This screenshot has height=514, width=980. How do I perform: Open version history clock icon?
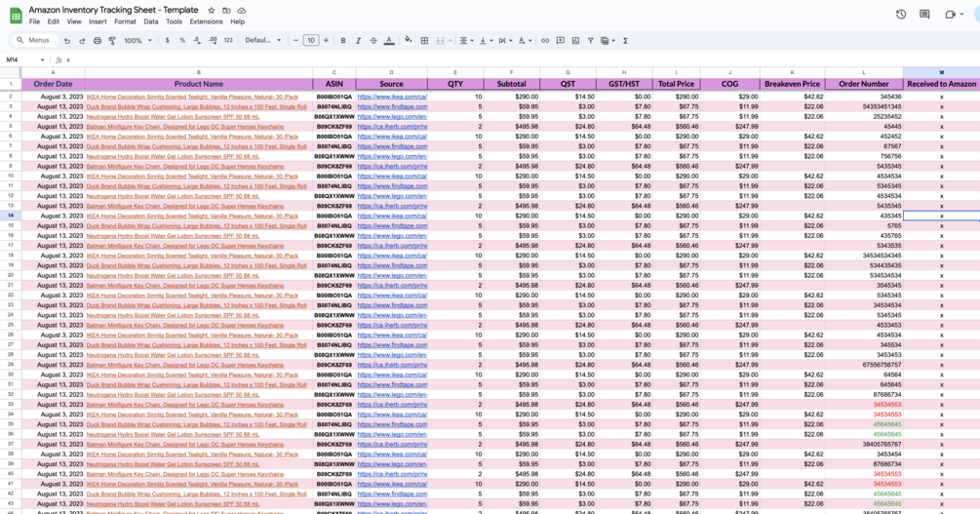pos(901,14)
